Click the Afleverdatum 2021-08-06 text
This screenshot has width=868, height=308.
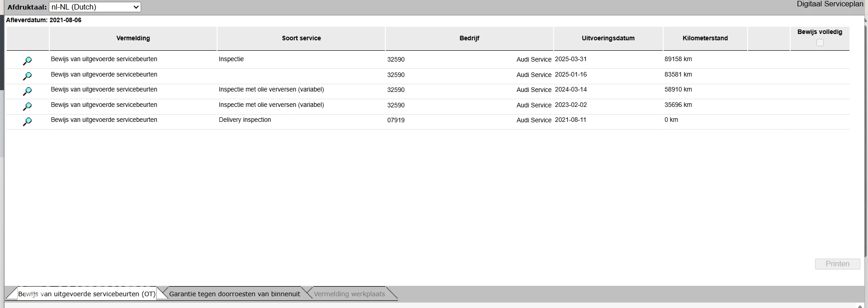[x=43, y=20]
